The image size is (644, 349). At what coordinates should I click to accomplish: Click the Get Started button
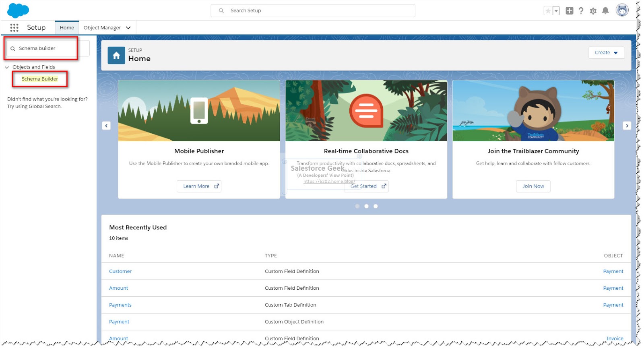[x=366, y=186]
